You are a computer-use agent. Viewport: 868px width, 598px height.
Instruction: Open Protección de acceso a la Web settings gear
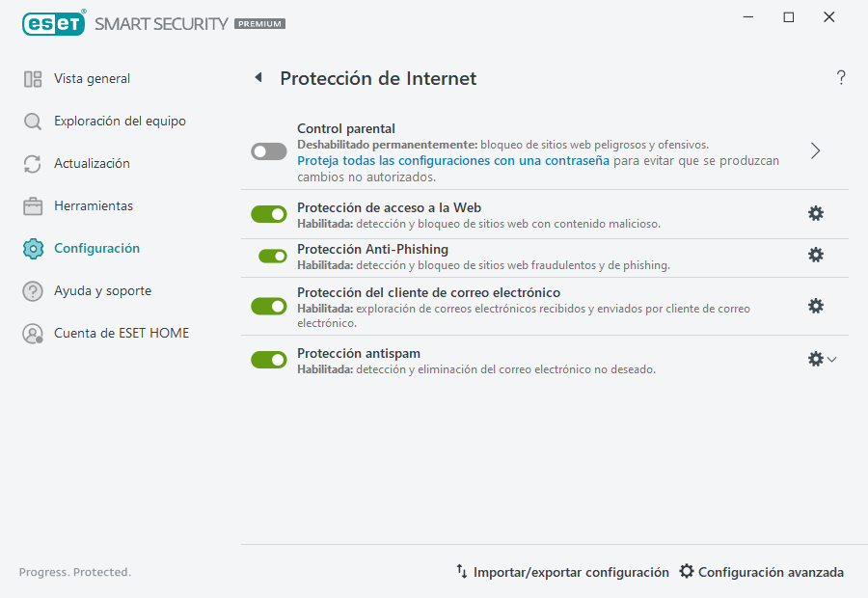tap(816, 213)
